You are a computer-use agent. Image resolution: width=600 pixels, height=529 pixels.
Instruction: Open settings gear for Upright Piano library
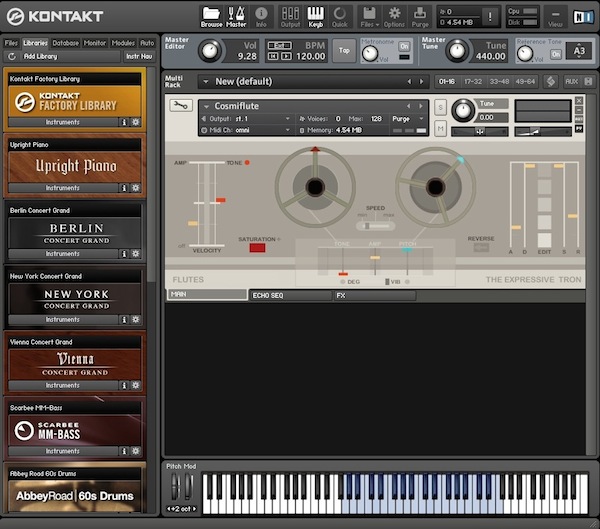[x=135, y=188]
